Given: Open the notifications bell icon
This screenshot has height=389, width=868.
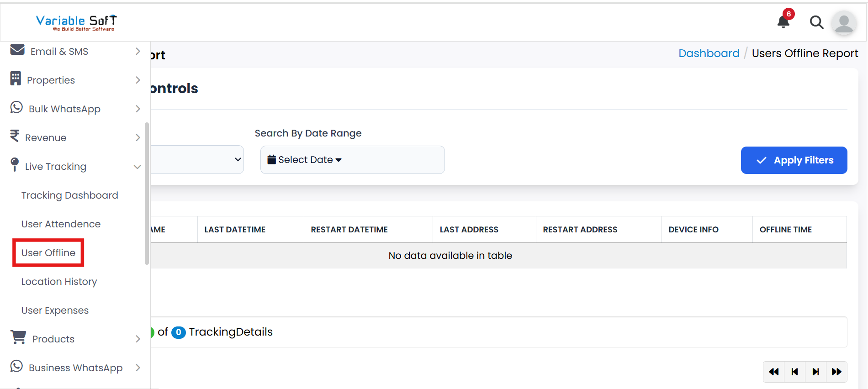Looking at the screenshot, I should point(783,21).
